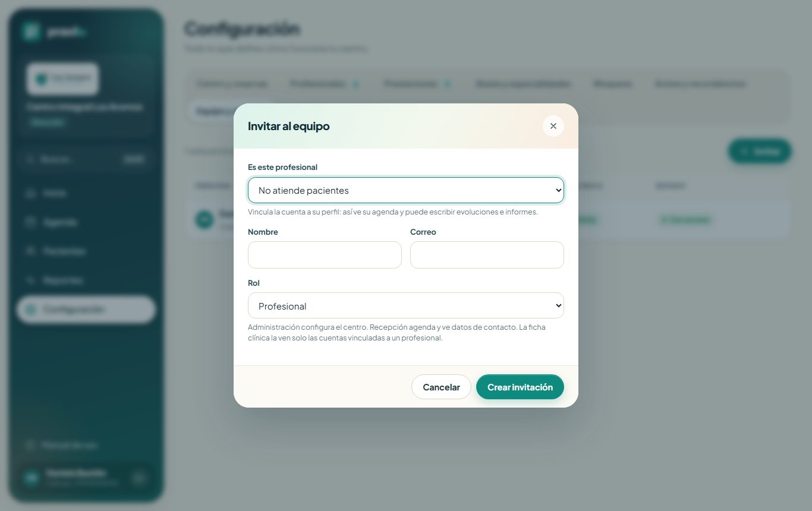Open Manual de uso icon
Screen dimensions: 812x511
click(30, 445)
